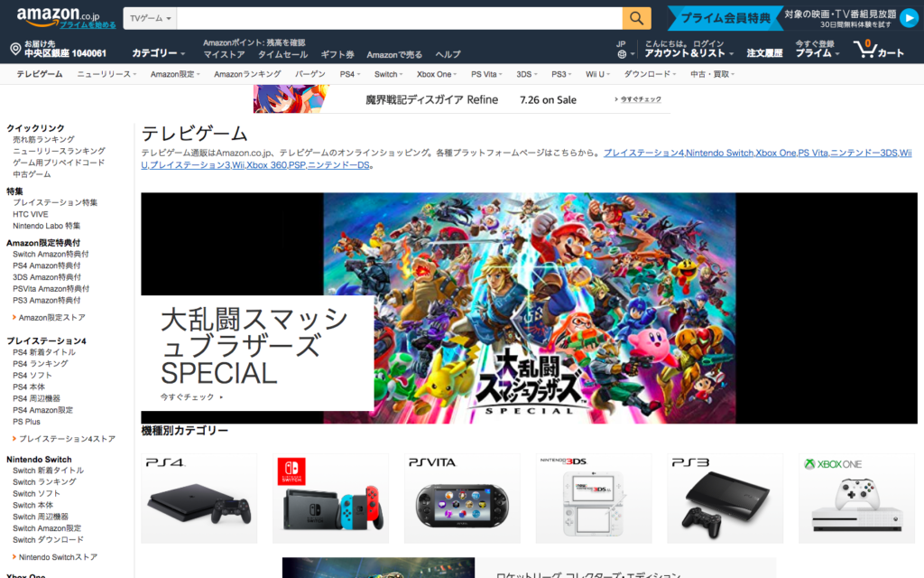Open the ニューリリース tab in subnav
924x578 pixels.
pyautogui.click(x=106, y=74)
